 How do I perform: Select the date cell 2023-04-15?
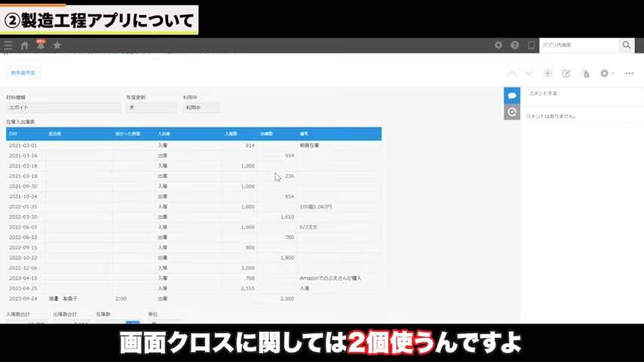(x=23, y=278)
